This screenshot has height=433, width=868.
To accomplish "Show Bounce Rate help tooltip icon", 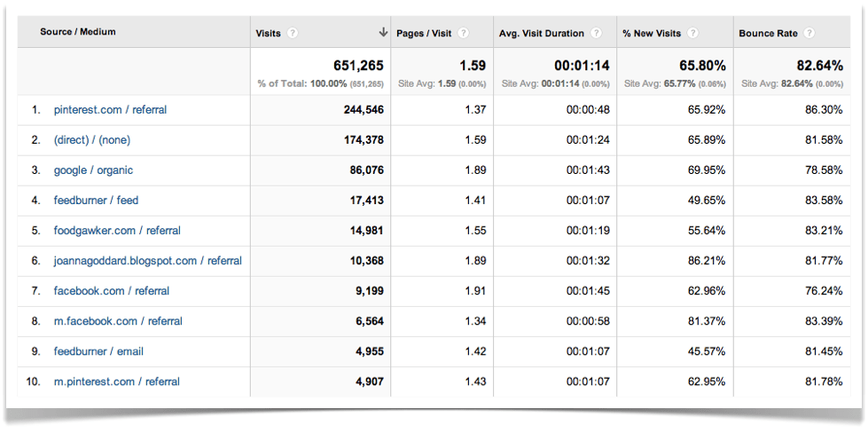I will (x=809, y=34).
